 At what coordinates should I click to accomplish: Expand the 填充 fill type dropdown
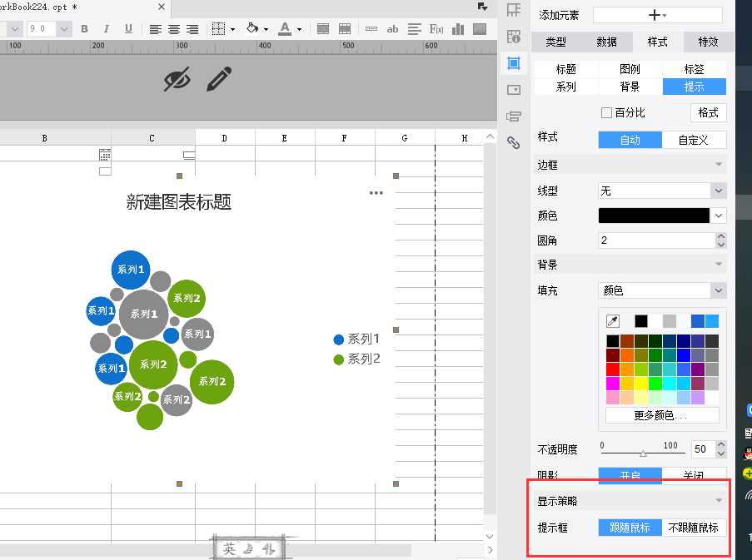[662, 290]
